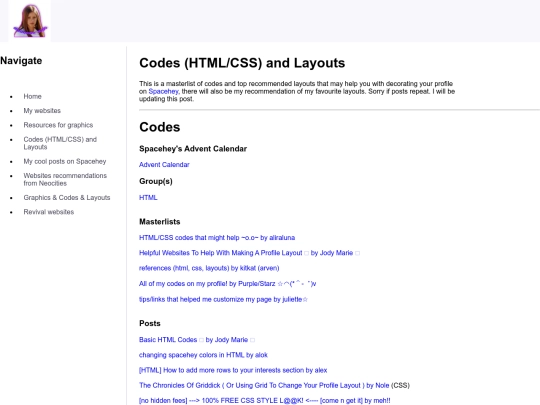Open 100% FREE CSS STYLE post by meh!!

[264, 401]
